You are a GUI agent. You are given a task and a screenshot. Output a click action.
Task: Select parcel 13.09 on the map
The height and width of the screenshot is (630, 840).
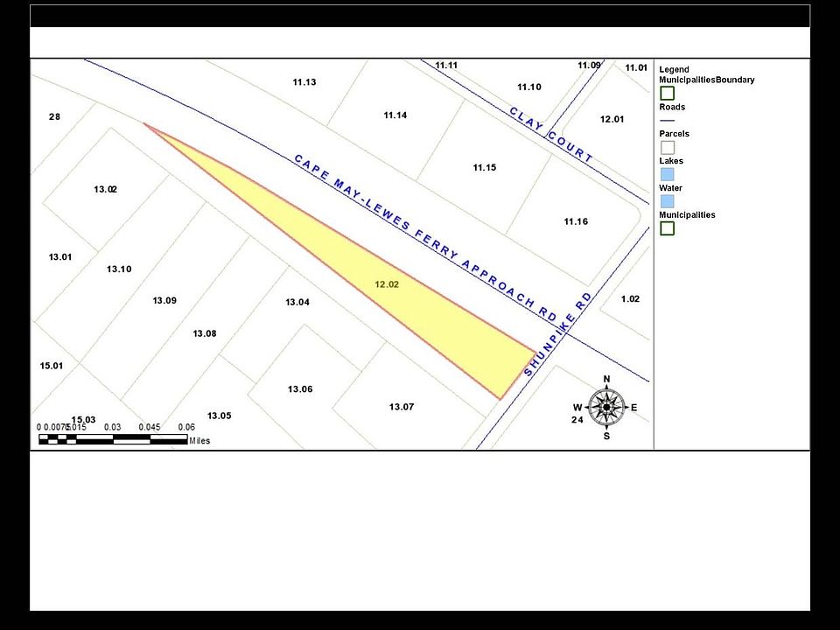click(164, 301)
